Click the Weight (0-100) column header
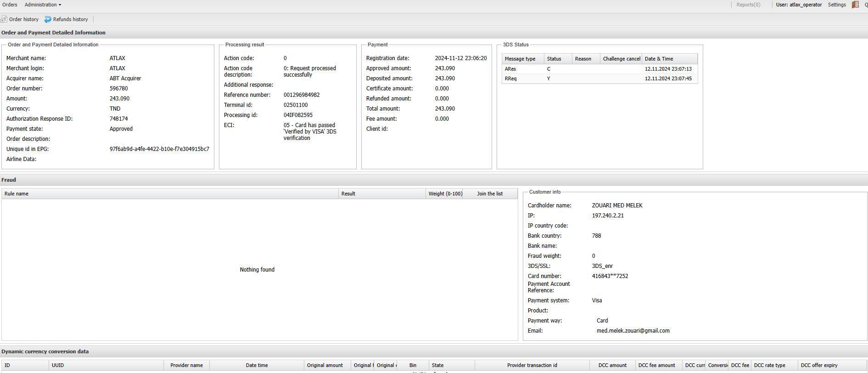This screenshot has height=373, width=868. [445, 194]
